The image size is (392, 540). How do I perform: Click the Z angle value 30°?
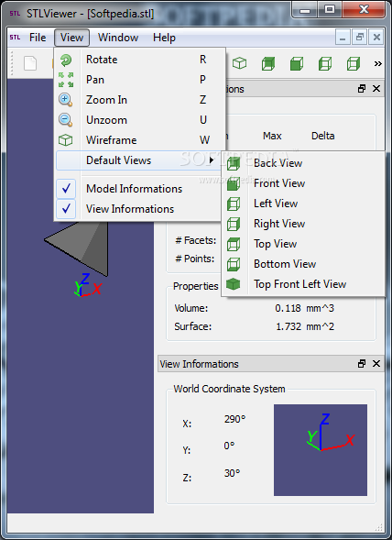(232, 473)
